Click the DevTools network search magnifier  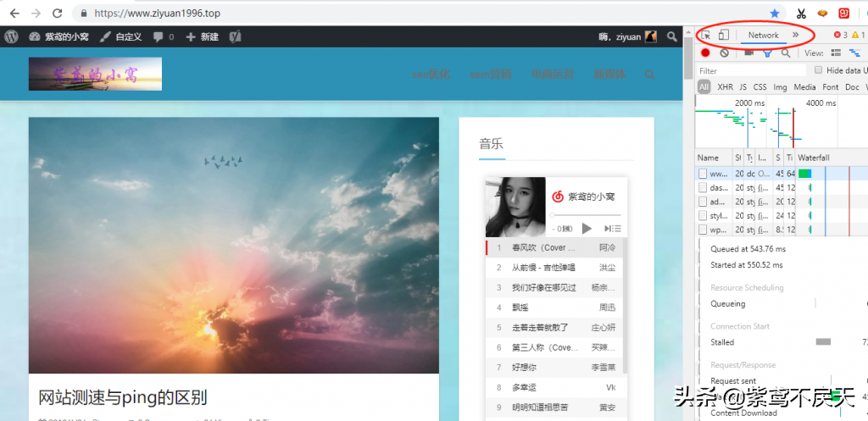786,53
